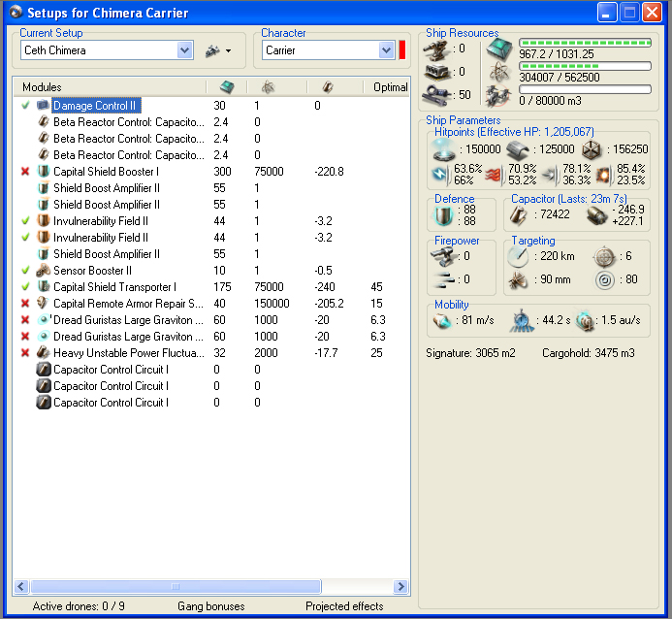Screen dimensions: 672x619
Task: Open Gang bonuses
Action: pos(211,606)
